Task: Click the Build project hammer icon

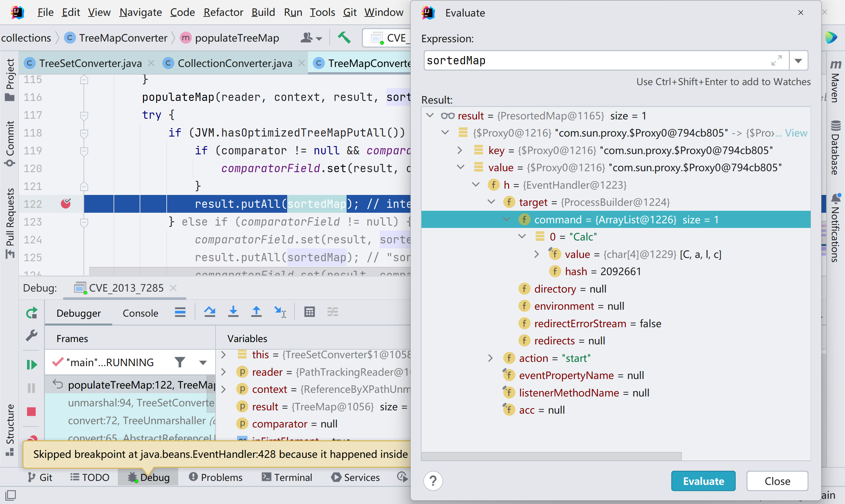Action: coord(344,37)
